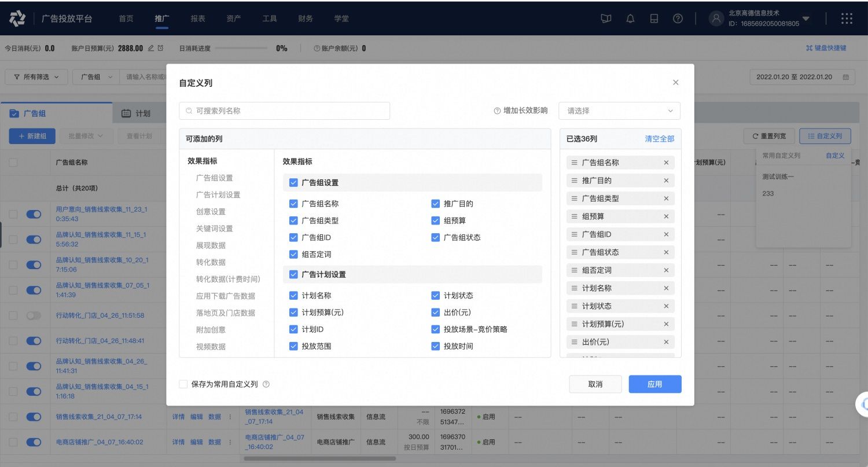Click 清空全部 link
This screenshot has height=467, width=868.
pos(660,139)
